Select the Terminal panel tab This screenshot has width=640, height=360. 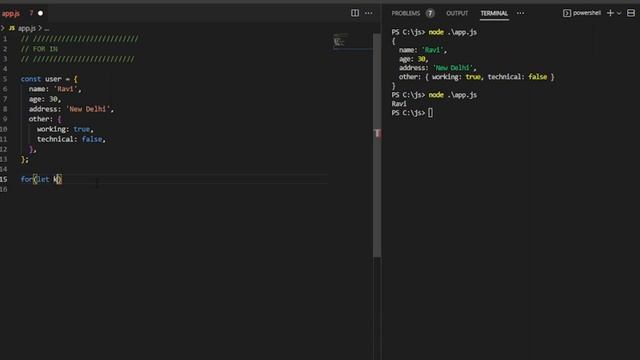[494, 13]
